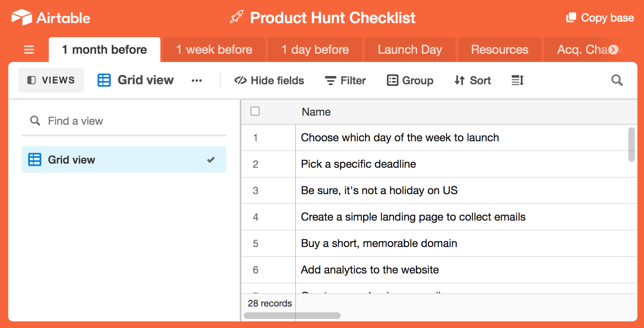Viewport: 644px width, 328px height.
Task: Go to the Launch Day tab
Action: click(410, 50)
